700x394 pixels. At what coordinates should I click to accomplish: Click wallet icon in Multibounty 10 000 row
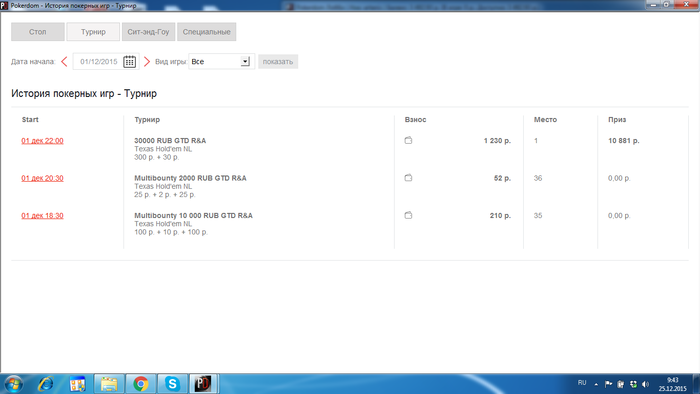(408, 216)
